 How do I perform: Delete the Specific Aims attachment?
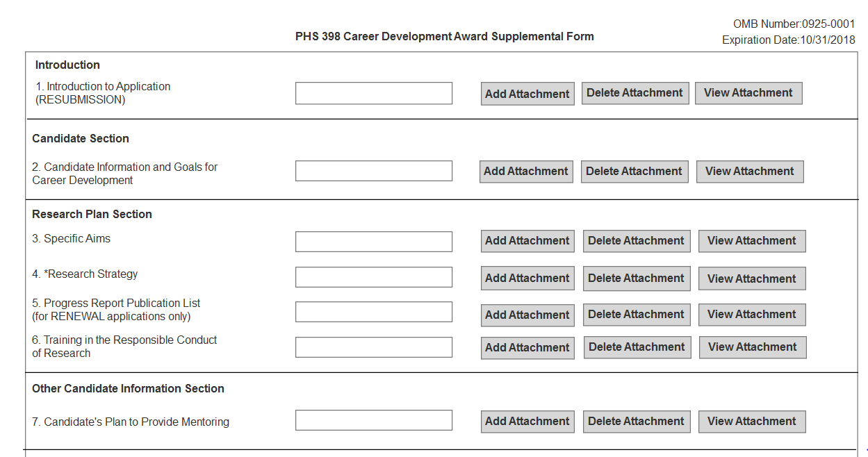tap(637, 241)
